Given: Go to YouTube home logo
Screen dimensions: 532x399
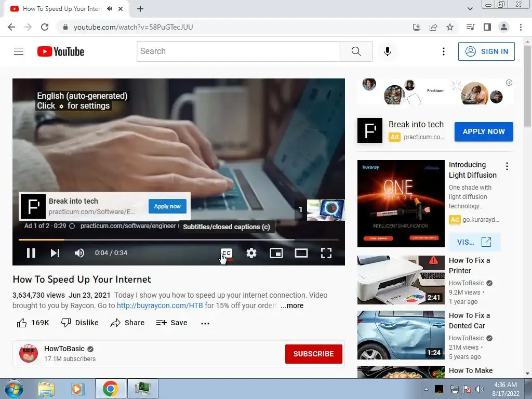Looking at the screenshot, I should (x=61, y=51).
